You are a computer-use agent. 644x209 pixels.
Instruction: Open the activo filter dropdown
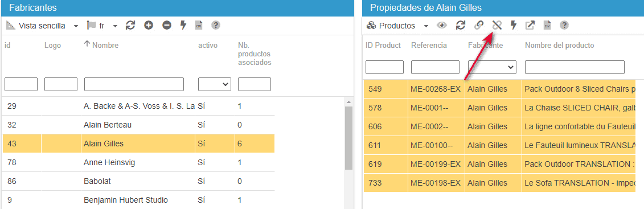(x=215, y=84)
